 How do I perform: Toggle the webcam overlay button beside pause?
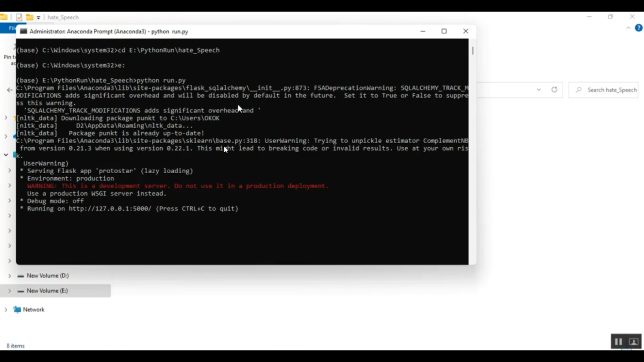click(634, 341)
